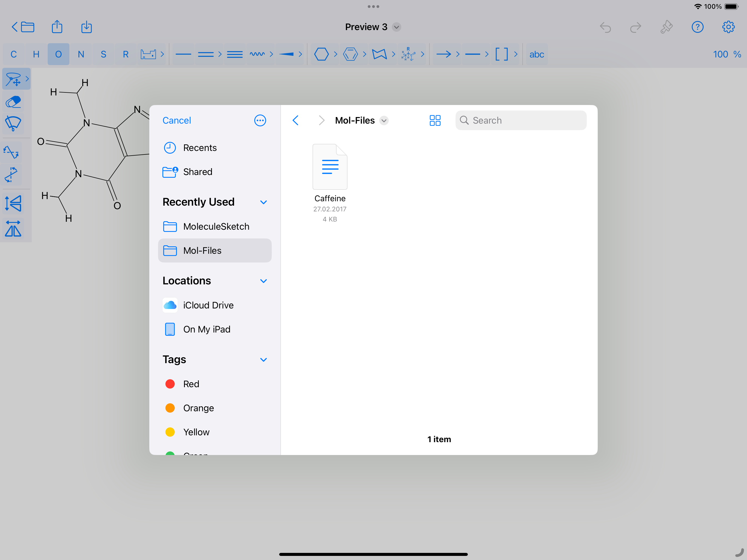The height and width of the screenshot is (560, 747).
Task: Select the single bond tool
Action: (183, 54)
